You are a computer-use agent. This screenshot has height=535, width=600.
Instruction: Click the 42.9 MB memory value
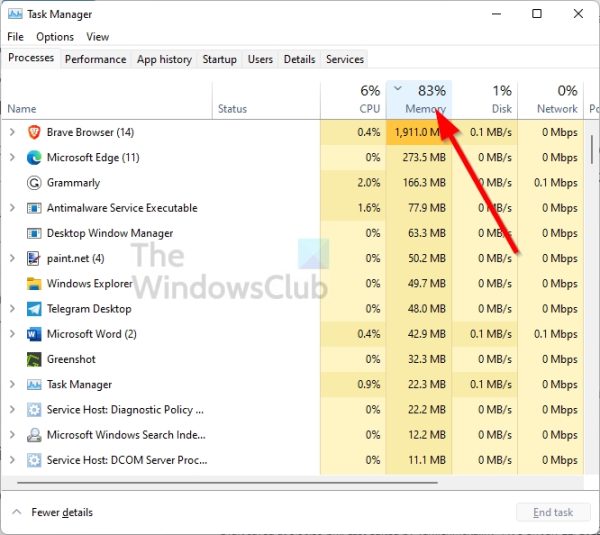(x=427, y=334)
